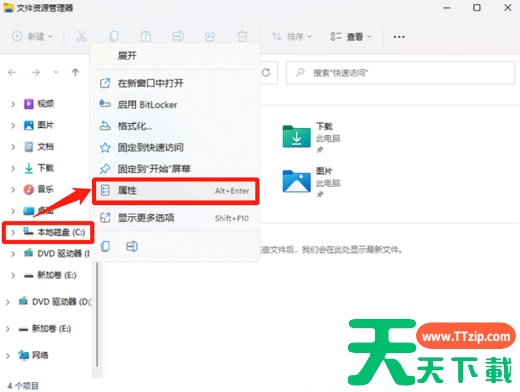The width and height of the screenshot is (520, 392).
Task: Click the rename icon at context menu bottom
Action: point(132,246)
